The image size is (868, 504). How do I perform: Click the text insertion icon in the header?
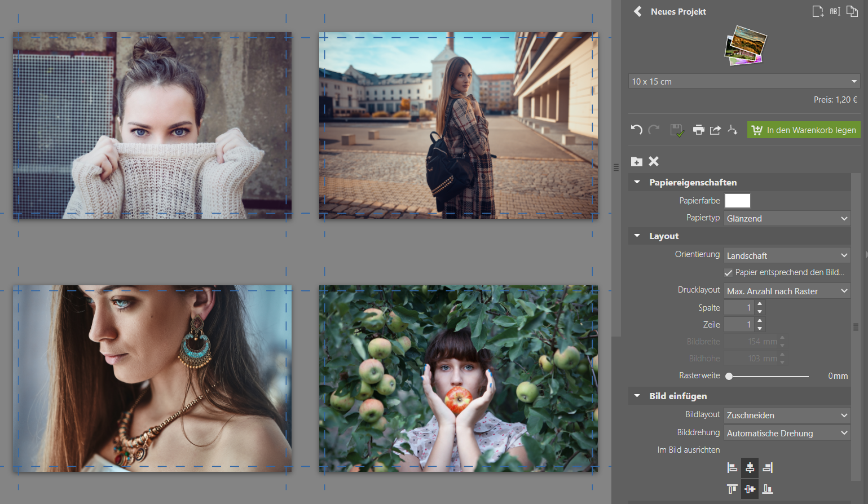834,11
